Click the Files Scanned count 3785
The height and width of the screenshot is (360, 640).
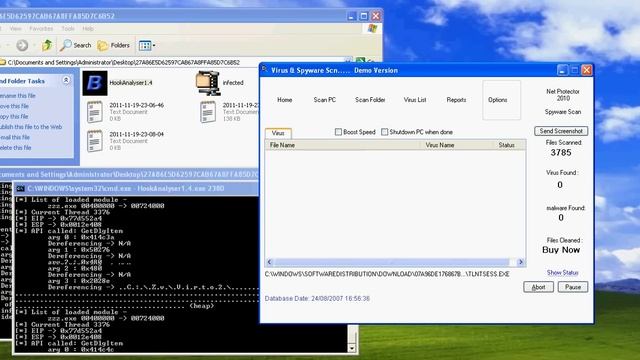[561, 153]
